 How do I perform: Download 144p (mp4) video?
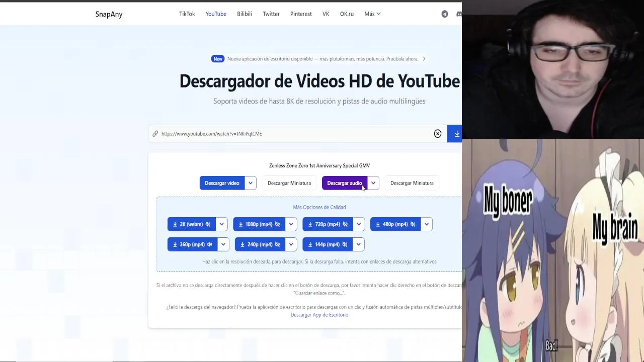pyautogui.click(x=328, y=244)
